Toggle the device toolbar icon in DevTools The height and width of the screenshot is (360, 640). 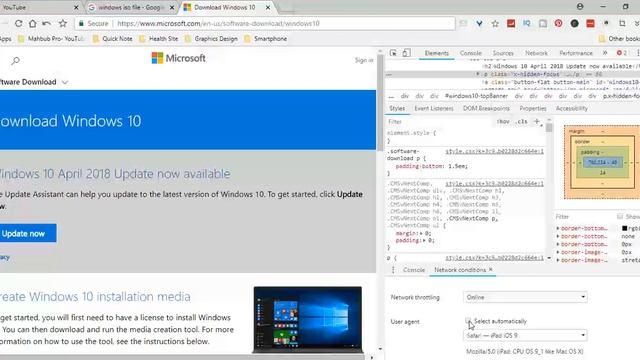point(406,53)
